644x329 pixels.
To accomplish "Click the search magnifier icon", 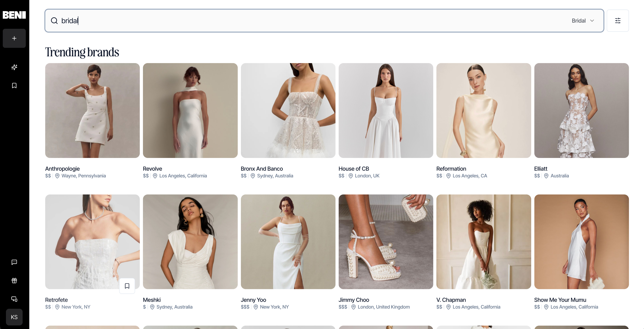I will (x=54, y=20).
